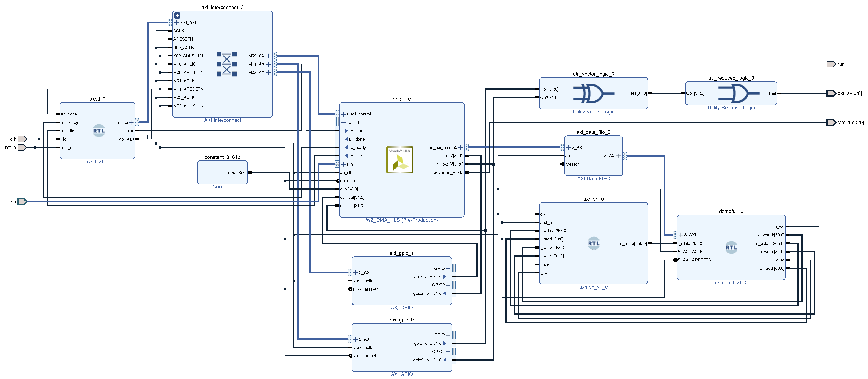Select the overrun[0:0] output port
This screenshot has width=868, height=379.
point(831,122)
